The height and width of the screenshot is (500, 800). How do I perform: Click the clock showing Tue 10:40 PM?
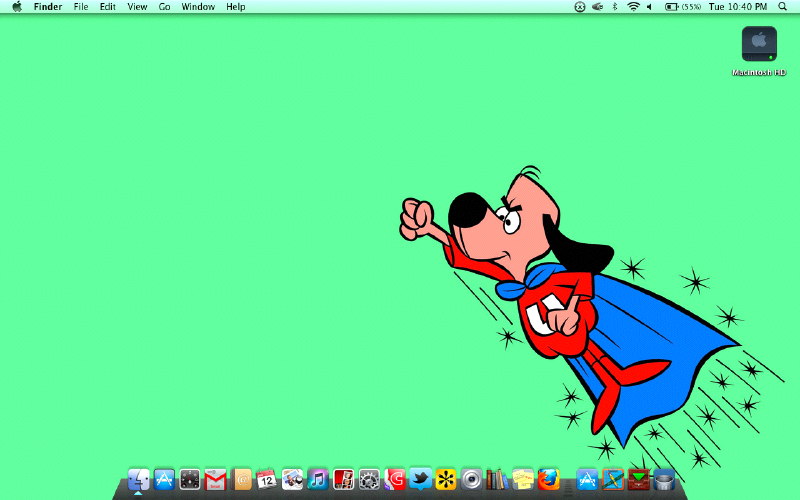(x=738, y=7)
